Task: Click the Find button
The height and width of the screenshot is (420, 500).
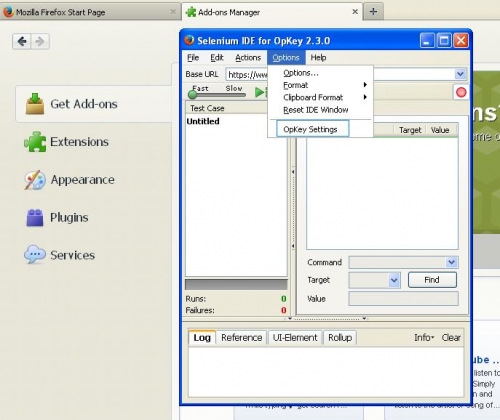Action: point(432,280)
